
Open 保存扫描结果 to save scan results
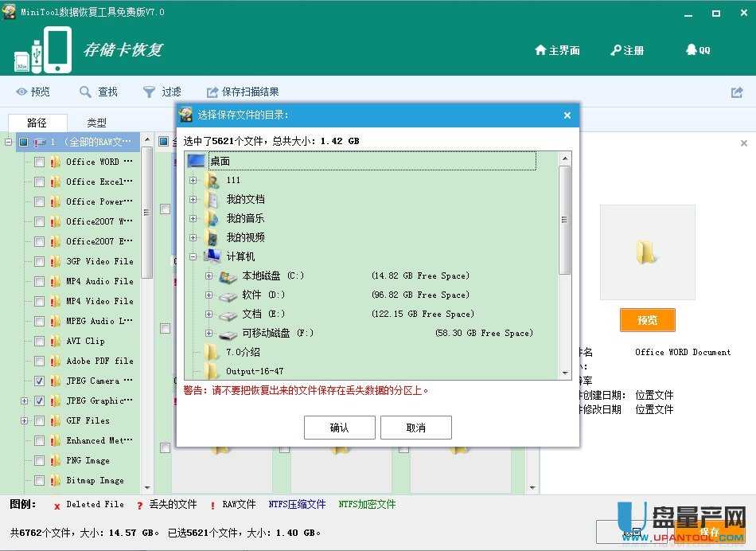[239, 91]
